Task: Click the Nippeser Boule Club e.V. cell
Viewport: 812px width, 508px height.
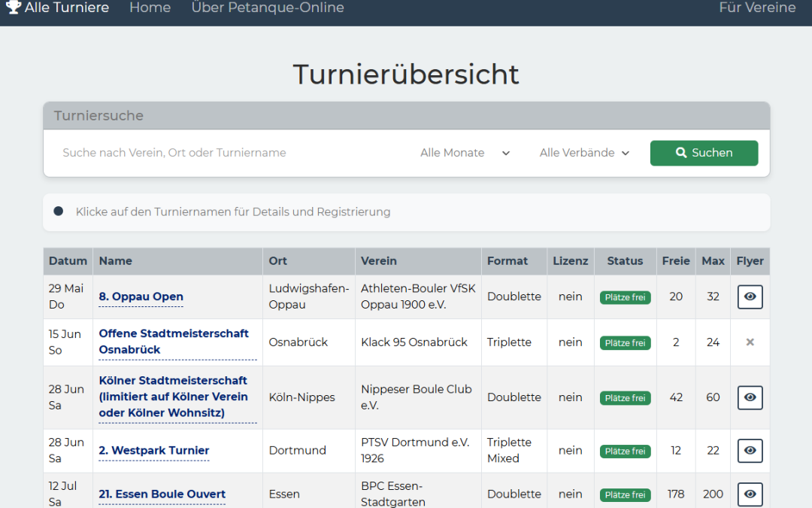Action: [417, 397]
